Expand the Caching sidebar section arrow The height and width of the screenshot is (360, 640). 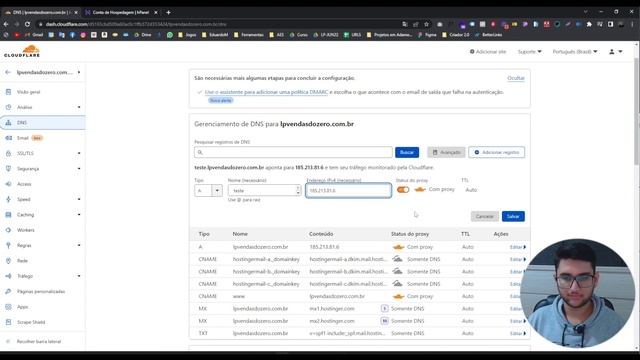coord(79,215)
